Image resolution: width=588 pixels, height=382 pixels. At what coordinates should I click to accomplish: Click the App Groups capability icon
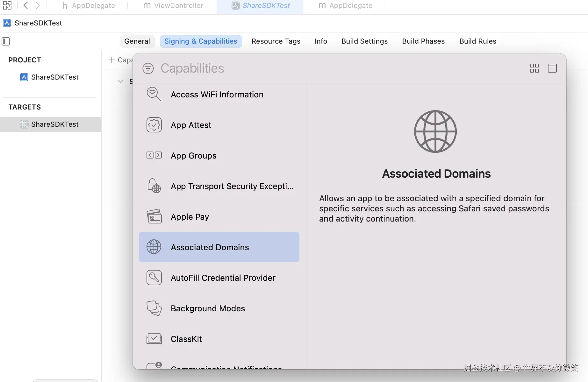154,155
